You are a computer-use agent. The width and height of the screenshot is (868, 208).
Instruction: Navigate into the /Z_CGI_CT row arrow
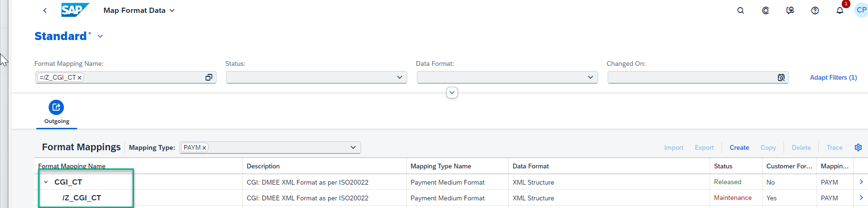[861, 198]
